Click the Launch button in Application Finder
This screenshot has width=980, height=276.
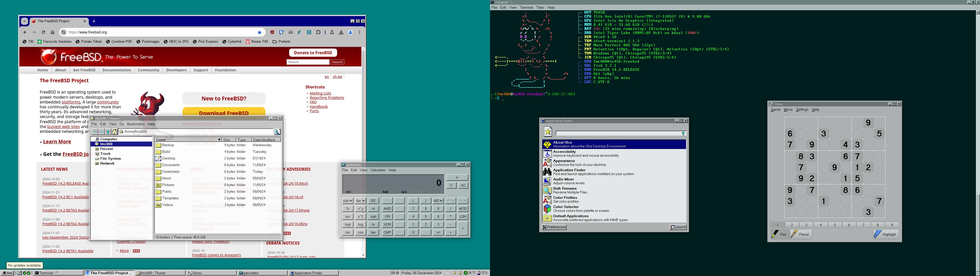[678, 227]
